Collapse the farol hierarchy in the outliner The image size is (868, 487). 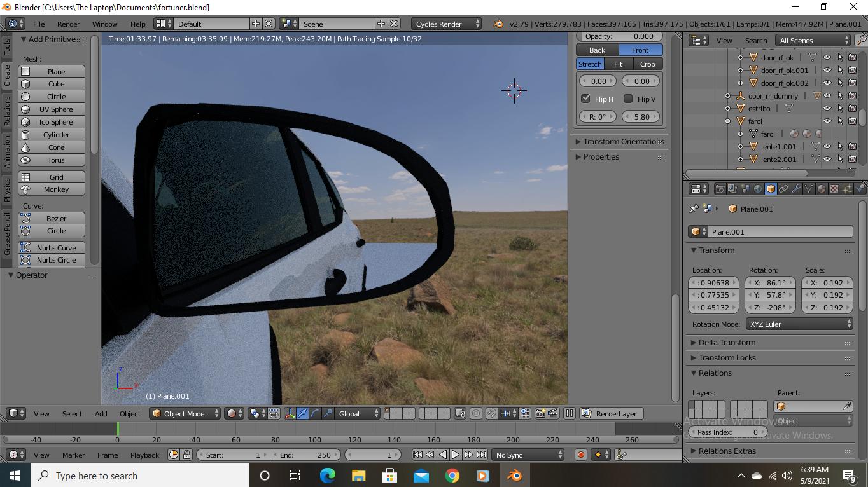(727, 121)
